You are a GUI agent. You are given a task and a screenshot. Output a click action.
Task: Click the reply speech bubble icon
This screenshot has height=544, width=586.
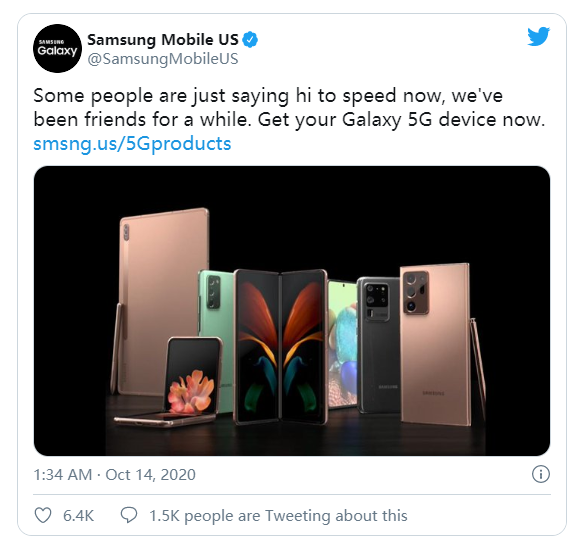pyautogui.click(x=129, y=515)
